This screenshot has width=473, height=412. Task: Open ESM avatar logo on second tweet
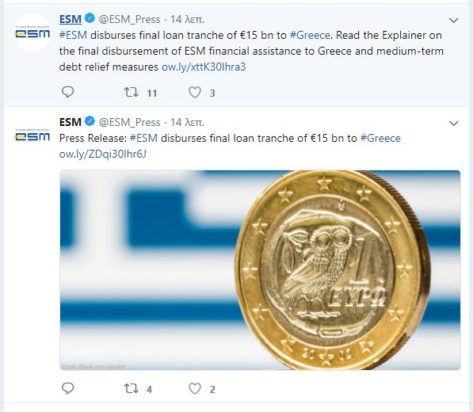[x=32, y=135]
